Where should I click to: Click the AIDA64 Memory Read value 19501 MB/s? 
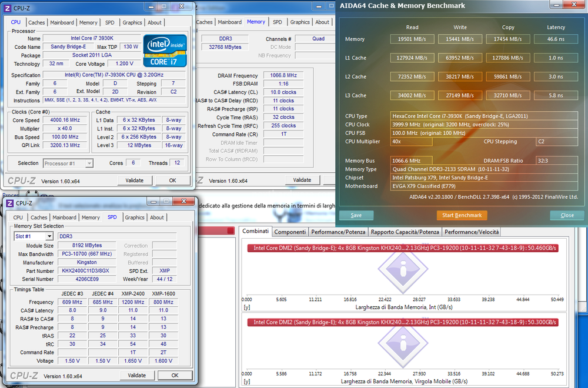[x=412, y=39]
